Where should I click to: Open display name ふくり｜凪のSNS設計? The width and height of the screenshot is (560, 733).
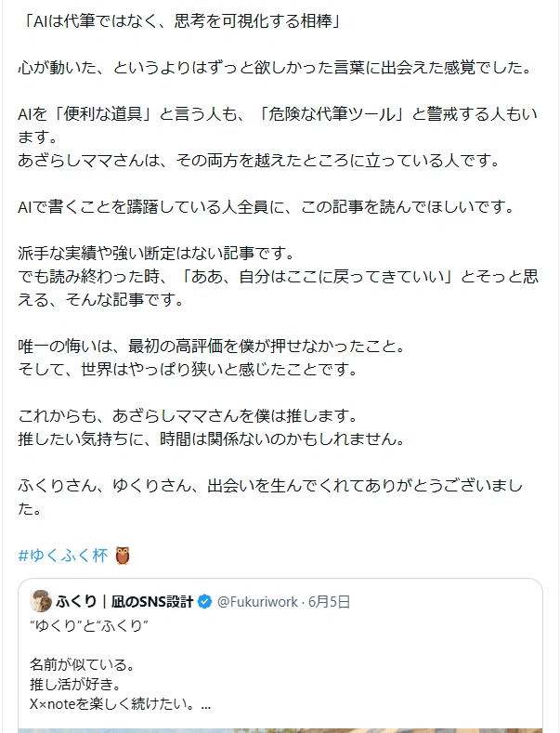(124, 602)
